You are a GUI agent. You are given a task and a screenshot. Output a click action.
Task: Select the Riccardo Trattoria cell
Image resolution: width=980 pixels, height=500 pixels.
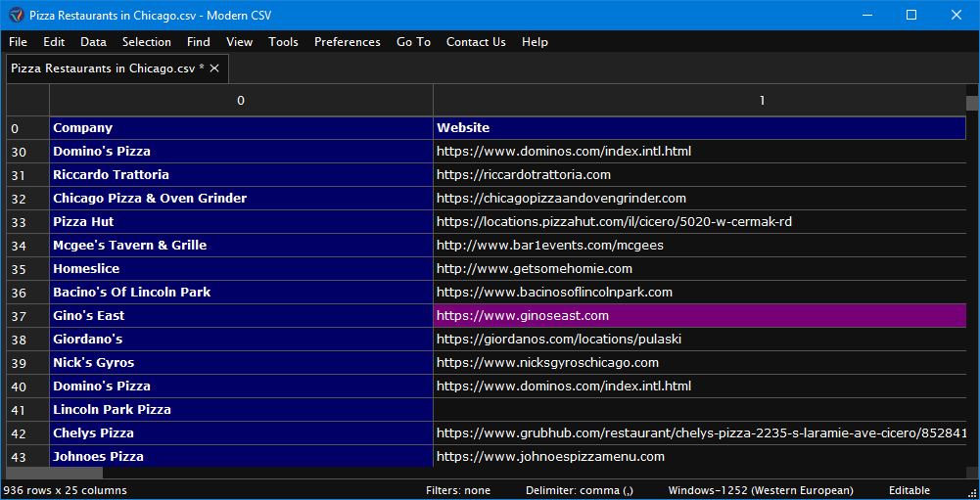pos(241,175)
